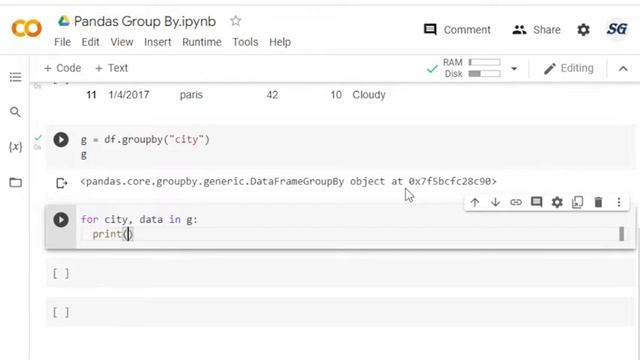Mirror the cell in a tab
Screen dimensions: 640x360
578,202
